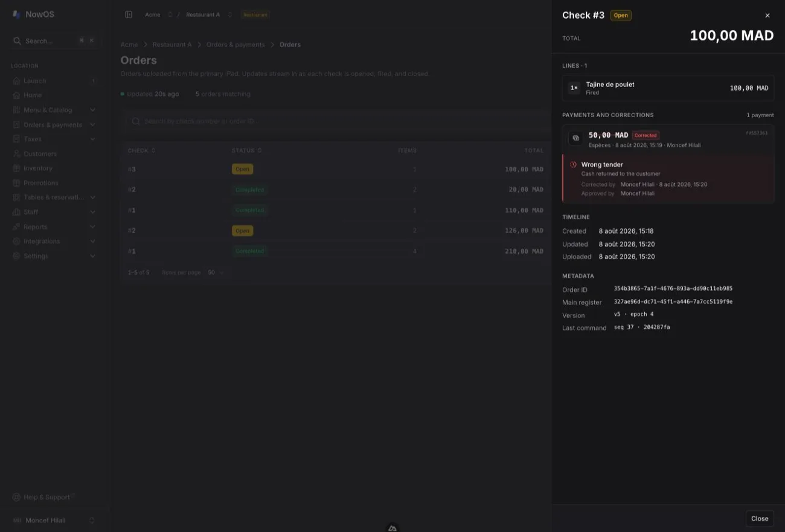Click the Promotions sidebar icon
The width and height of the screenshot is (785, 532).
coord(16,183)
